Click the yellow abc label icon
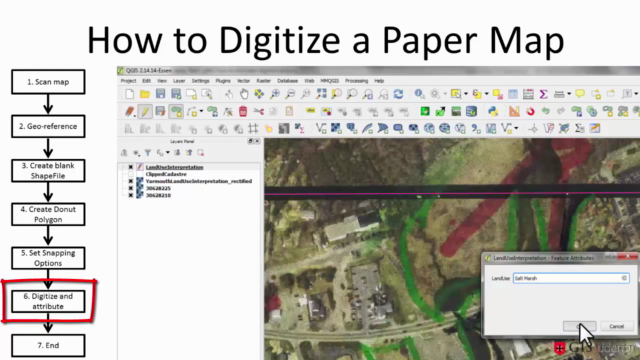 coord(310,111)
